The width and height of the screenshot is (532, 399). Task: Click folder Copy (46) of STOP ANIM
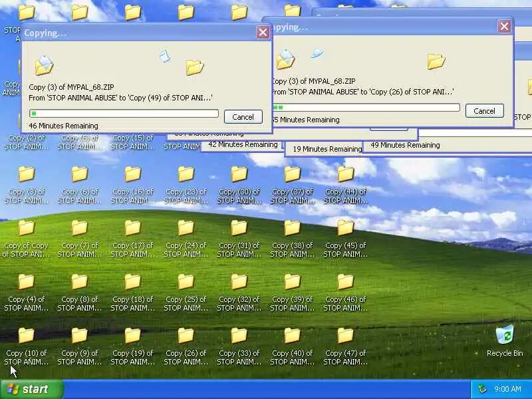(345, 293)
